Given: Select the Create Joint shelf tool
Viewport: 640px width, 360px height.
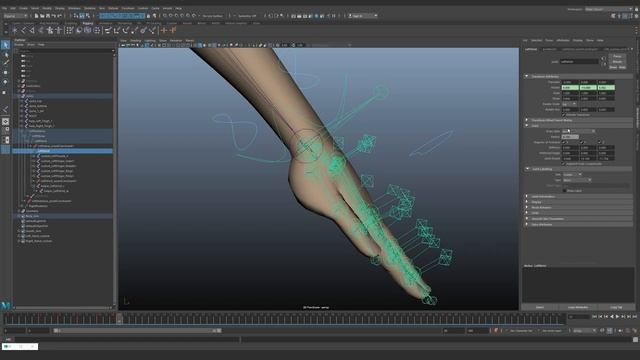Looking at the screenshot, I should (x=23, y=30).
